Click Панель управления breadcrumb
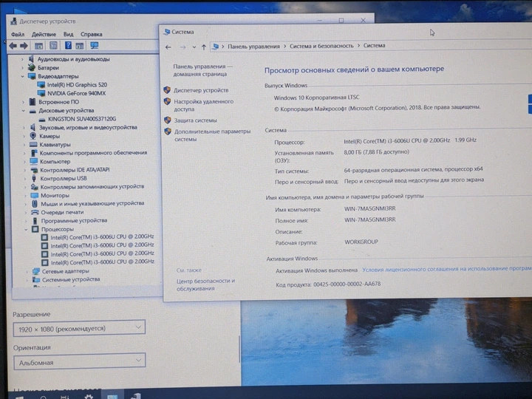Image resolution: width=532 pixels, height=399 pixels. pos(253,47)
